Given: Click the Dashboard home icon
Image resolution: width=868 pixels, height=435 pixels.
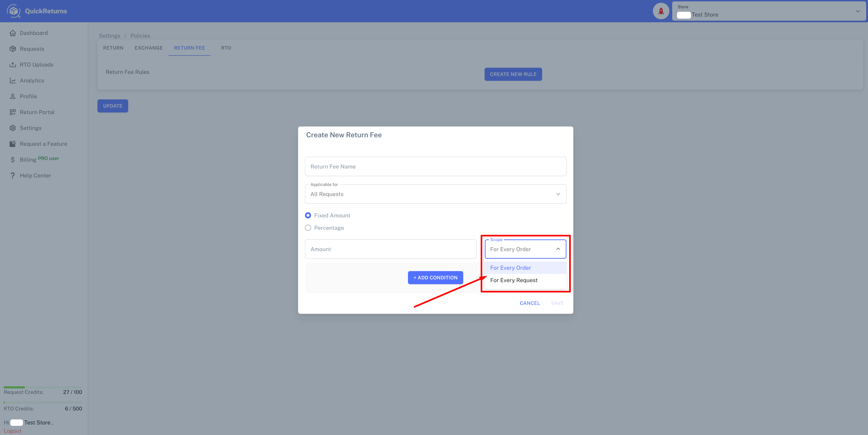Looking at the screenshot, I should pos(13,33).
